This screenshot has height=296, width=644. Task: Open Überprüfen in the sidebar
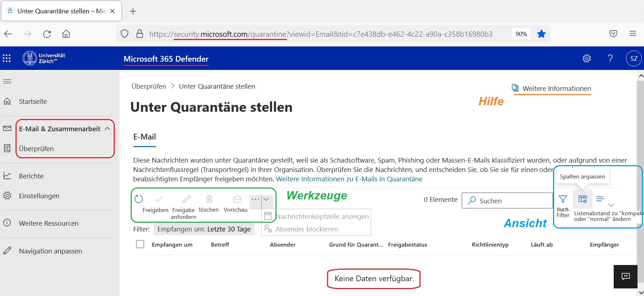(36, 149)
